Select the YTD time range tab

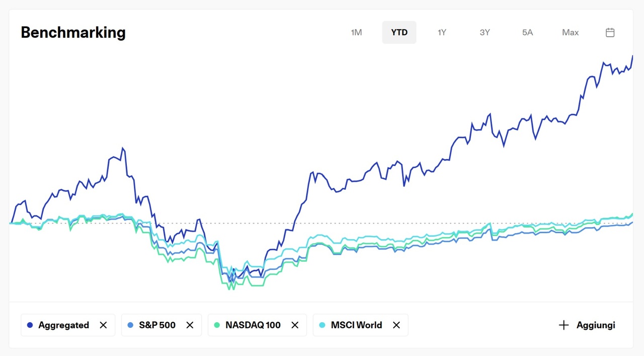399,32
